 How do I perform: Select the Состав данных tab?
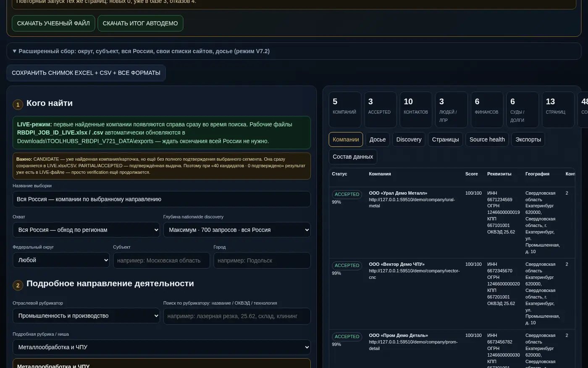353,157
